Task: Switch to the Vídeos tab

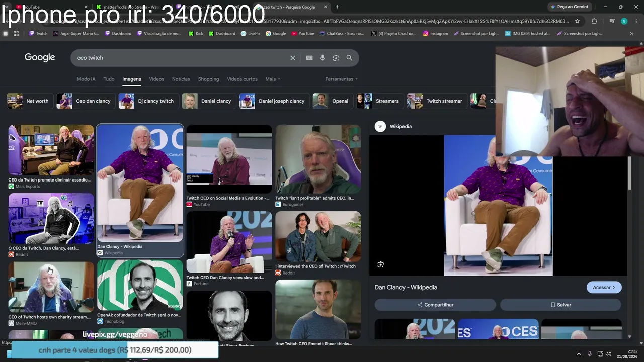Action: [x=156, y=79]
